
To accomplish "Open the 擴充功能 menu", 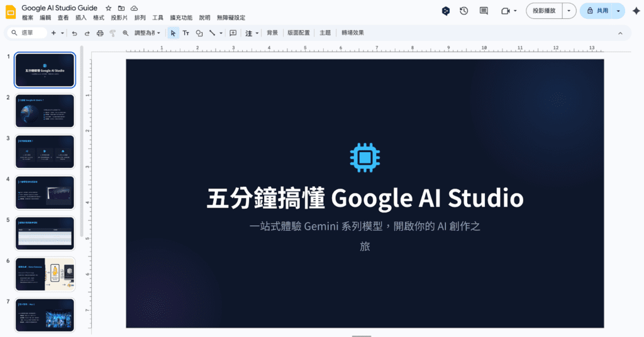I will click(181, 18).
